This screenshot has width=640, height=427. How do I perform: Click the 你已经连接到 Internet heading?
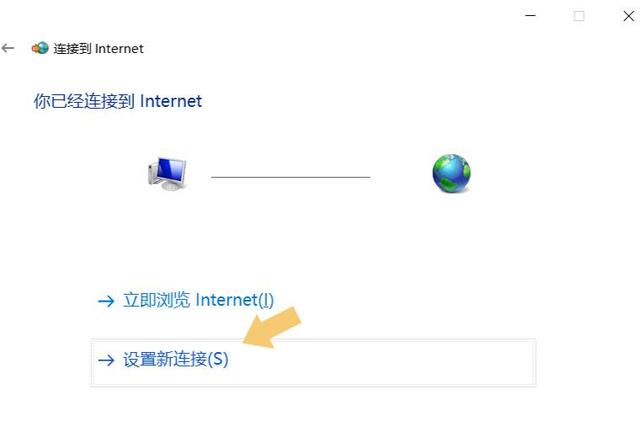[118, 101]
